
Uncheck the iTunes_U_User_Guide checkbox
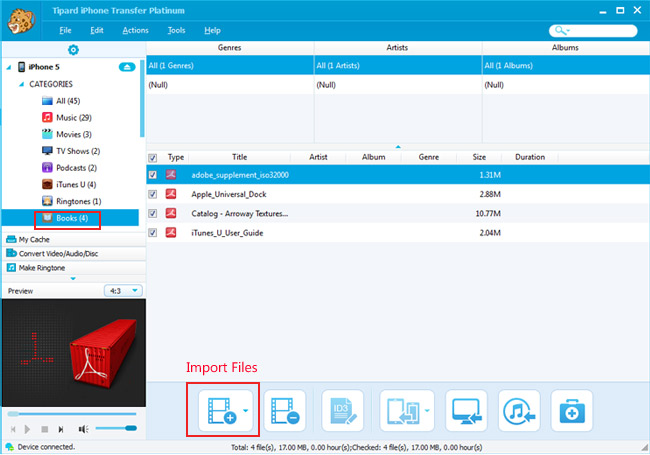point(153,233)
